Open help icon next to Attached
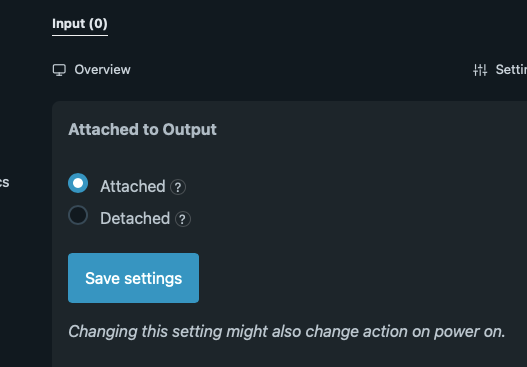The image size is (527, 367). pos(178,187)
